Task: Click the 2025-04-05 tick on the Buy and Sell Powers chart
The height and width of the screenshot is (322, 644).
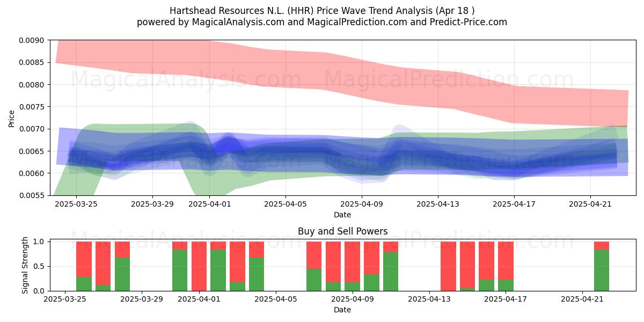Action: pyautogui.click(x=276, y=299)
